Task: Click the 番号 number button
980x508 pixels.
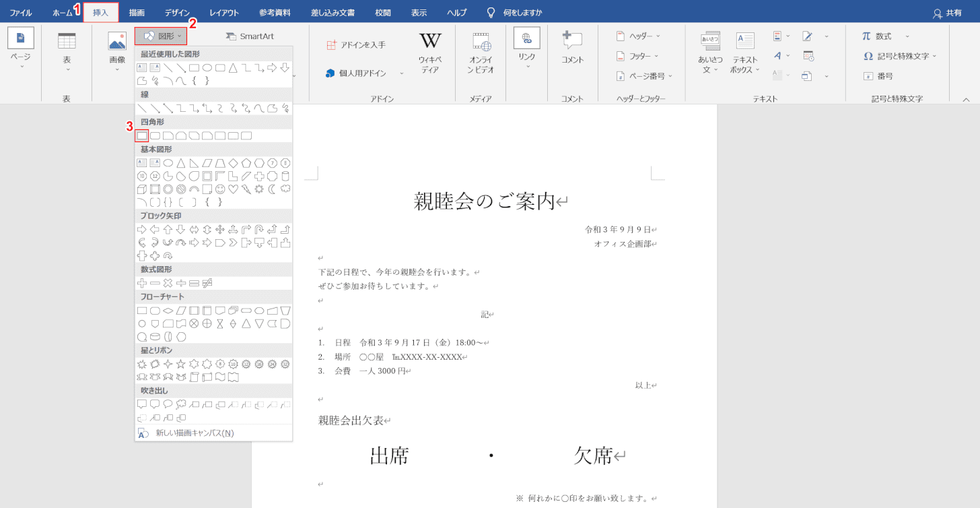Action: 878,76
